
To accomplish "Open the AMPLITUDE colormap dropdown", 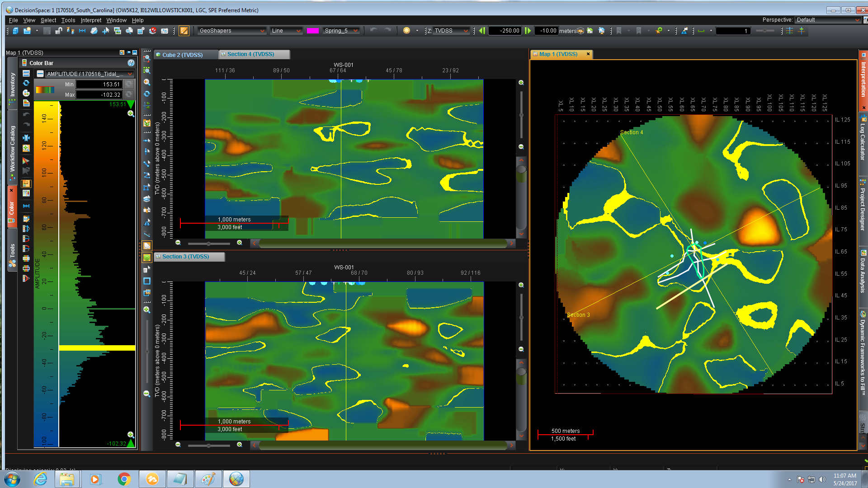I will tap(90, 74).
